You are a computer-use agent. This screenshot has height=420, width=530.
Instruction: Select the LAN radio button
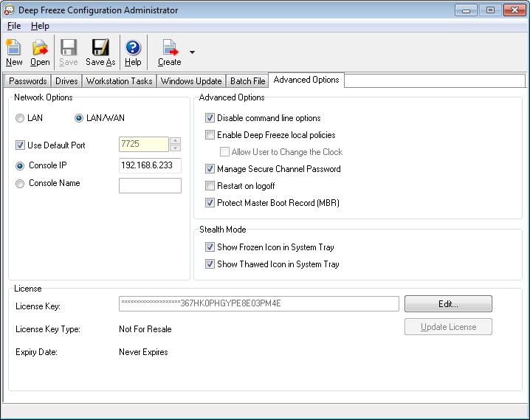20,118
